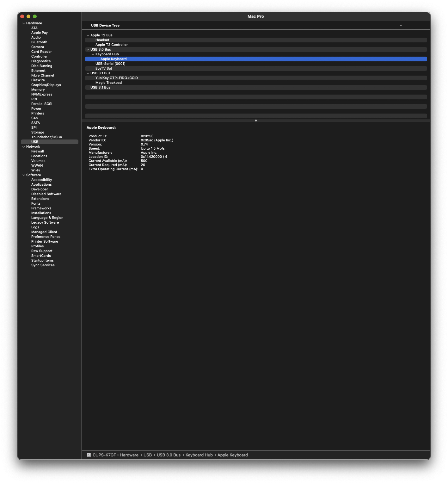Select Wi-Fi under Network
Screen dimensions: 448x483
[35, 170]
